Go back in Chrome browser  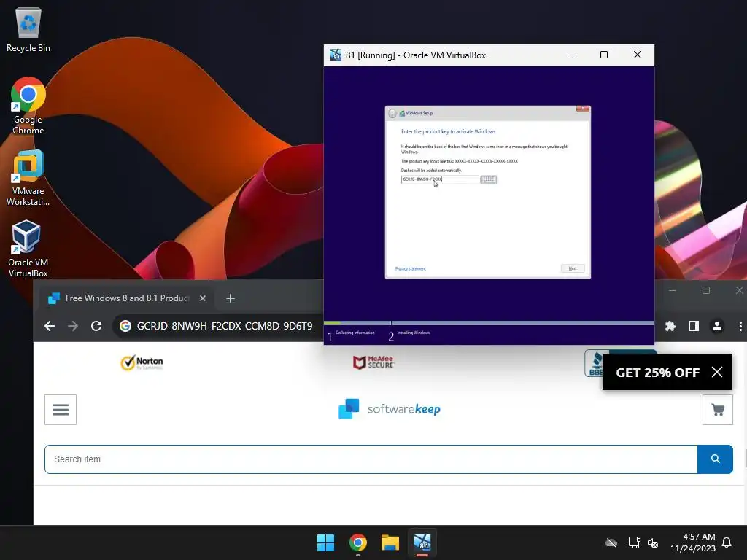(x=50, y=326)
